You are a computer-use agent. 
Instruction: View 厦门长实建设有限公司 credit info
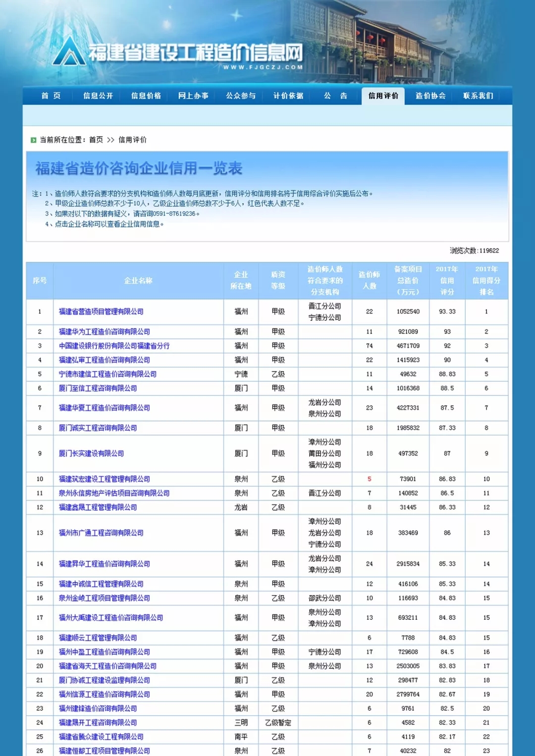point(91,454)
